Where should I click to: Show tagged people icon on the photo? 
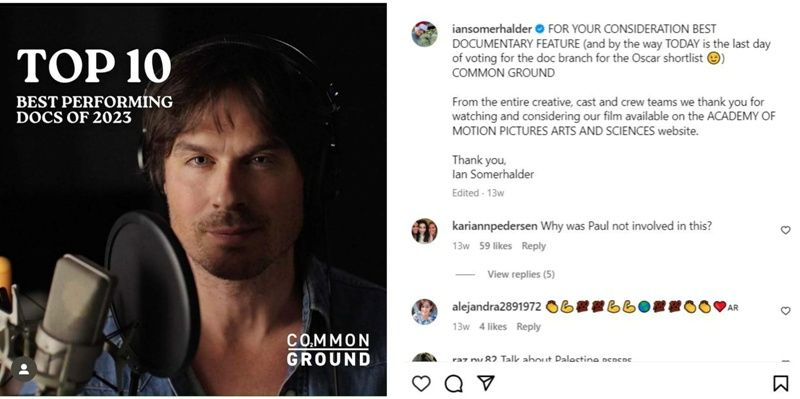tap(23, 369)
